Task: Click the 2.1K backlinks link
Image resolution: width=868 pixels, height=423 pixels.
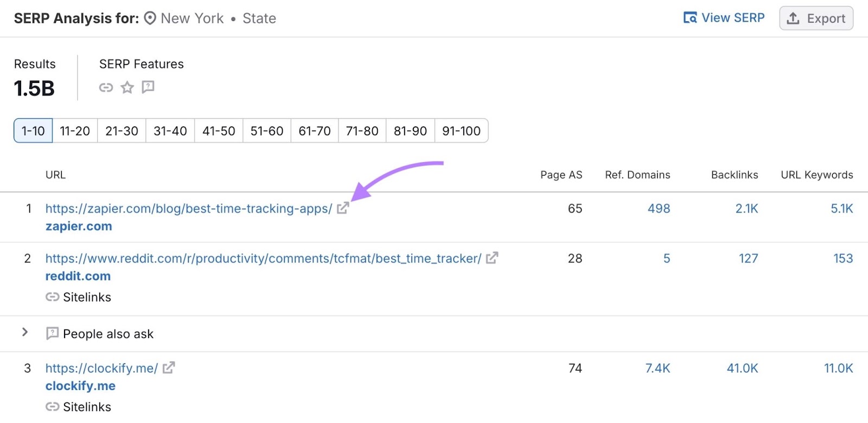Action: click(x=747, y=209)
